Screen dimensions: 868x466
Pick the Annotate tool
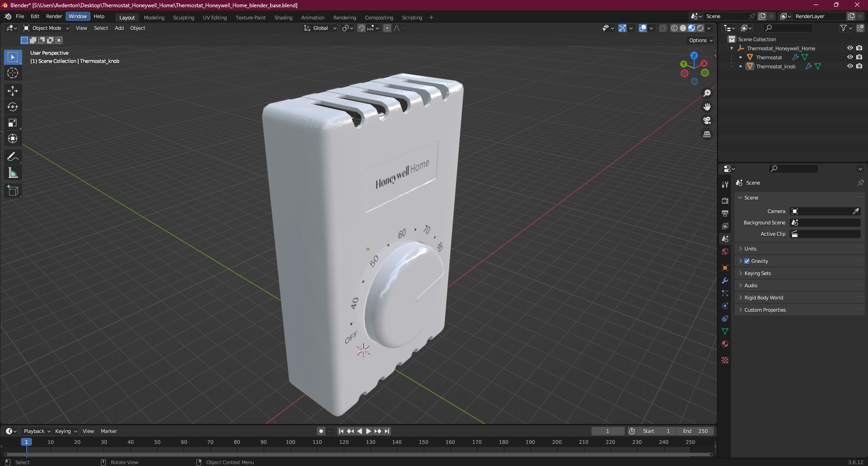(13, 157)
